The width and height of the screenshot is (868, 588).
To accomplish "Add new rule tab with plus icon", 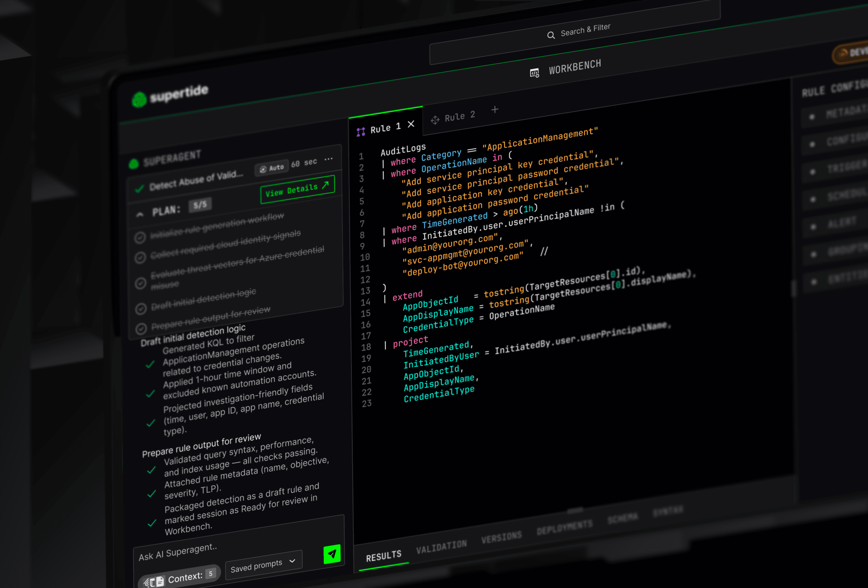I will pos(495,110).
